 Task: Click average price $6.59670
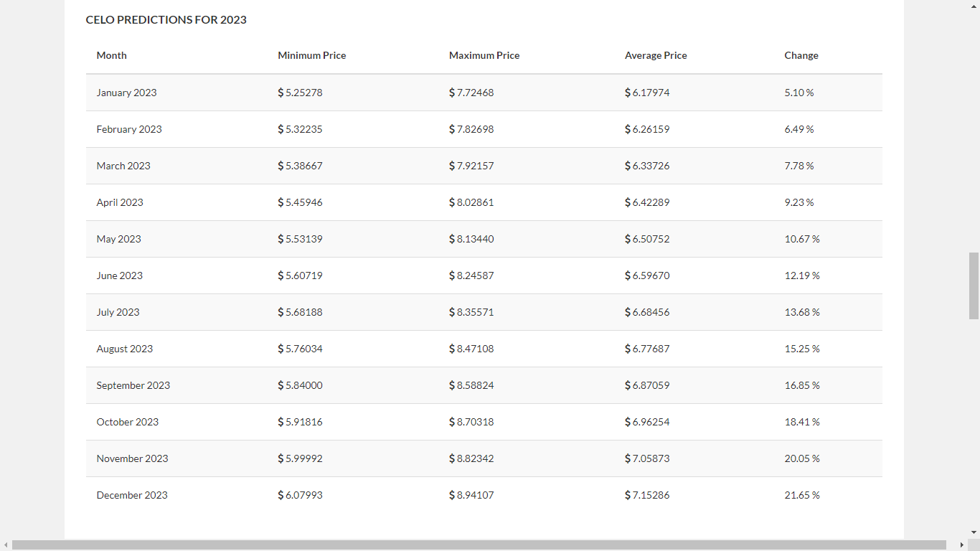(x=647, y=275)
